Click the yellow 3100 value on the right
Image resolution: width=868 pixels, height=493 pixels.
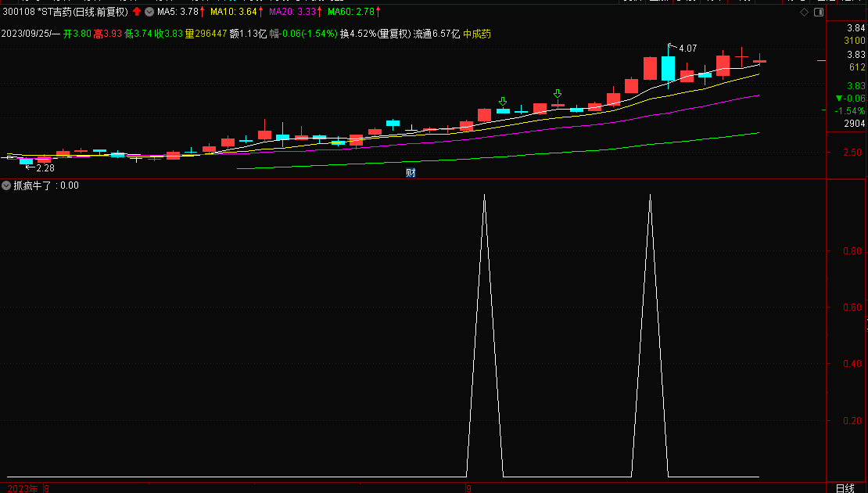click(x=854, y=41)
